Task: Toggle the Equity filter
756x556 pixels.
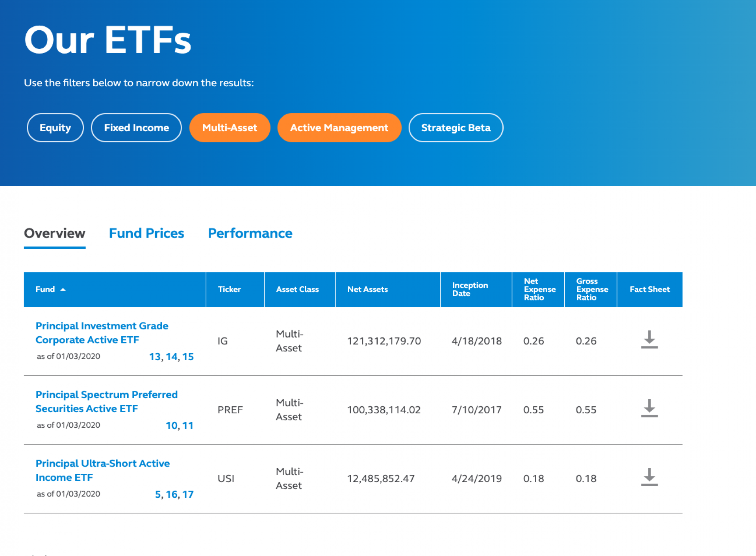Action: click(55, 128)
